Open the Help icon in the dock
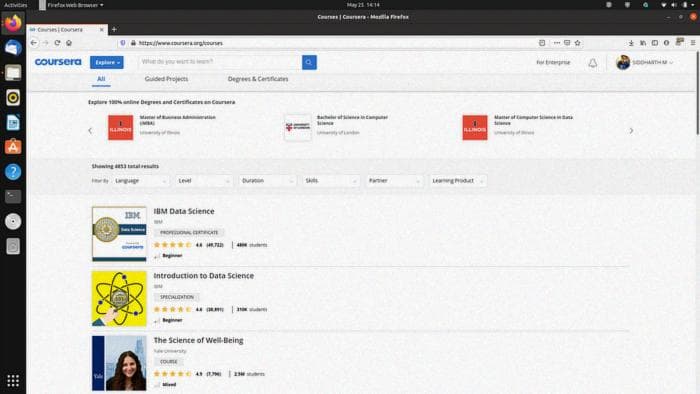700x394 pixels. [13, 172]
